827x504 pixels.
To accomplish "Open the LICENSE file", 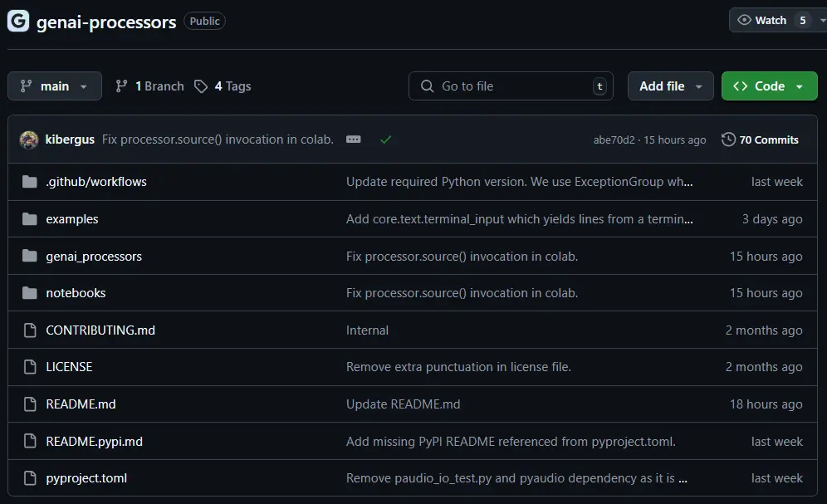I will pos(69,367).
